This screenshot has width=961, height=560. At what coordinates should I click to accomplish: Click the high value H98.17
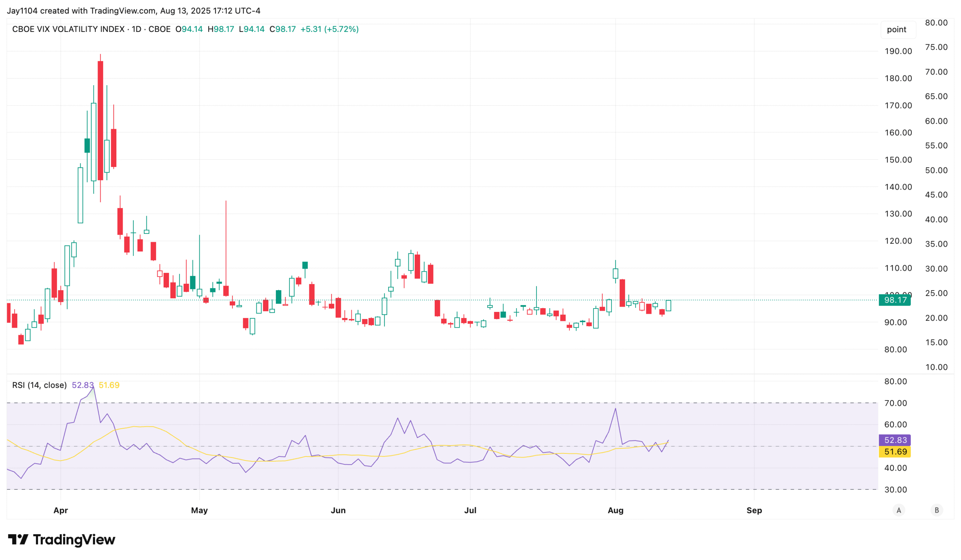click(221, 29)
